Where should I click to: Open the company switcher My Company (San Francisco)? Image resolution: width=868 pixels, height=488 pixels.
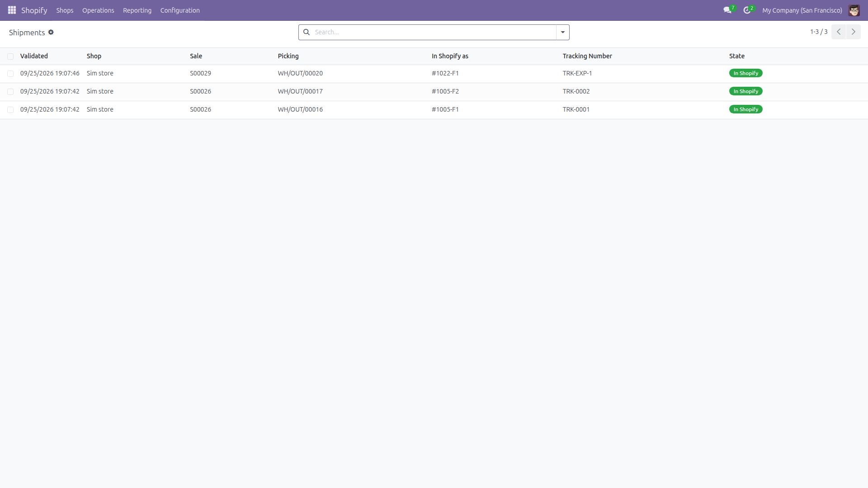point(802,10)
